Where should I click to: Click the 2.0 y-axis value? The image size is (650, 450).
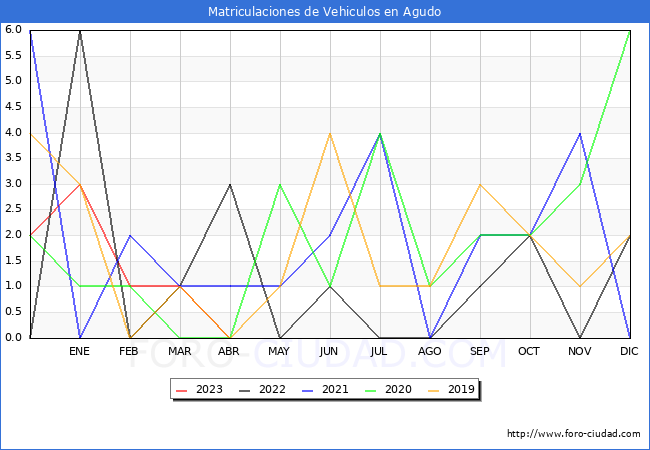click(x=13, y=235)
